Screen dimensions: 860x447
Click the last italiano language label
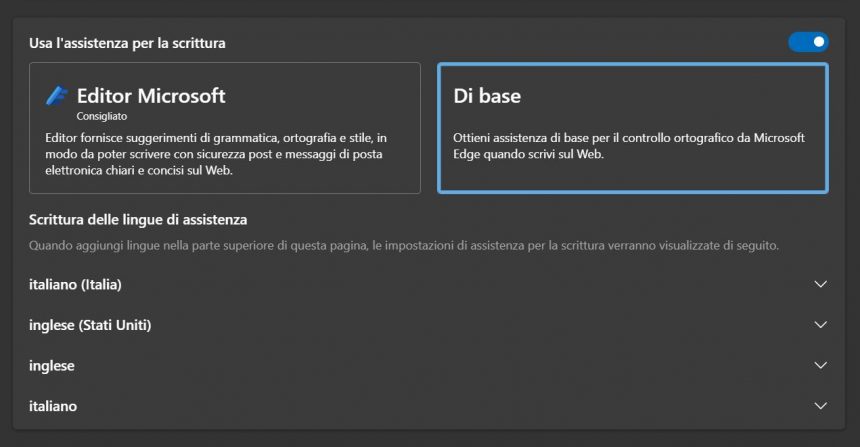(53, 406)
